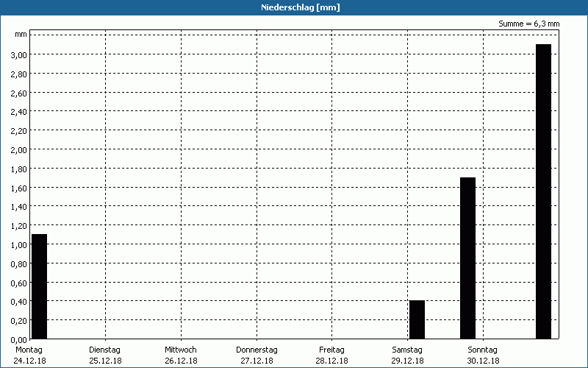Click the Montag precipitation bar
This screenshot has width=588, height=368.
coord(40,286)
